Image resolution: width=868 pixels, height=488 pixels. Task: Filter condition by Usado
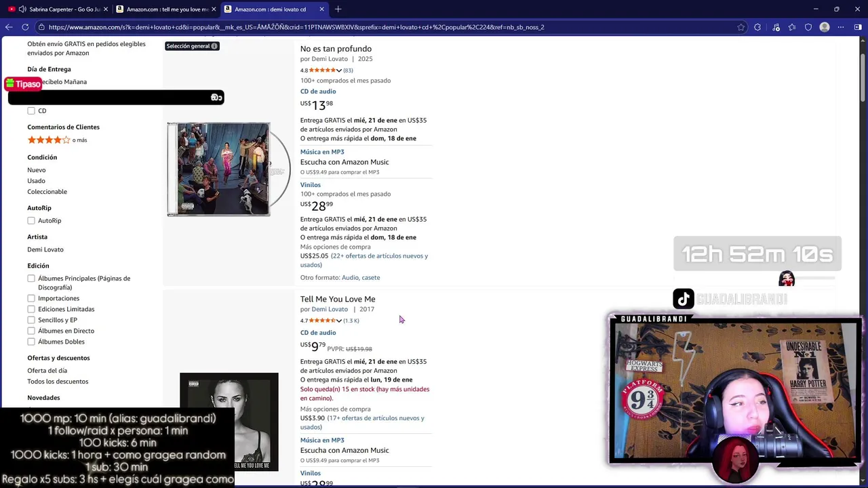(x=36, y=181)
